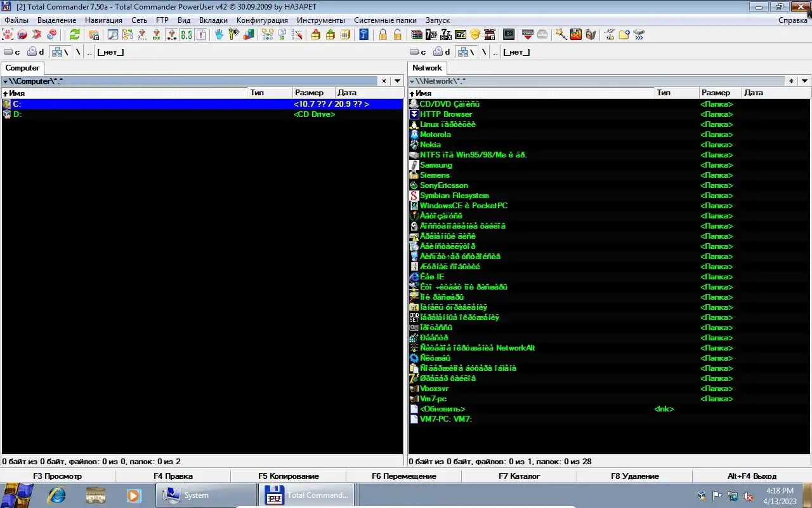The width and height of the screenshot is (812, 508).
Task: Switch to the Network tab
Action: pos(427,68)
